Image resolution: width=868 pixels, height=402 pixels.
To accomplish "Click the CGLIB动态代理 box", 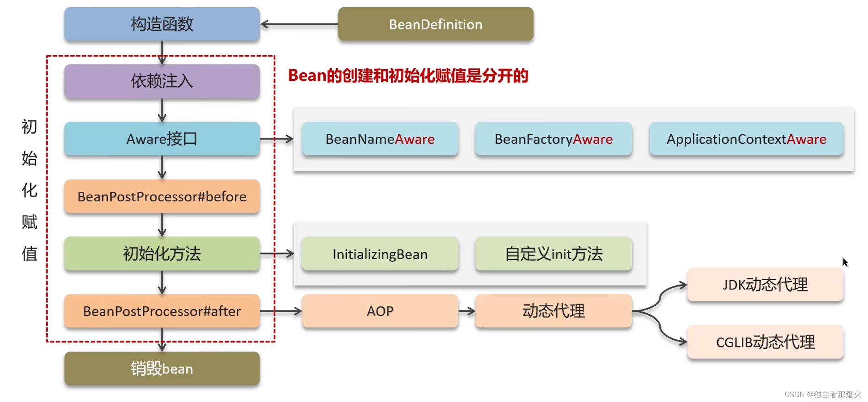I will (766, 342).
